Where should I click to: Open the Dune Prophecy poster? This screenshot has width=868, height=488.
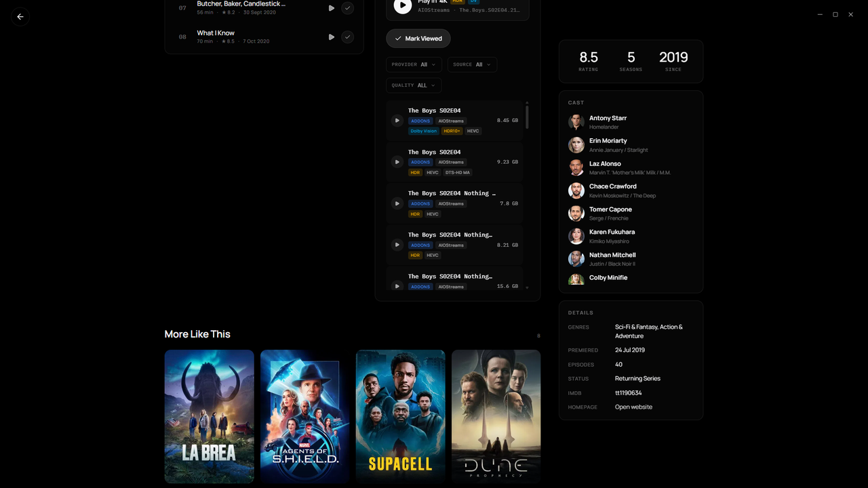pyautogui.click(x=496, y=417)
